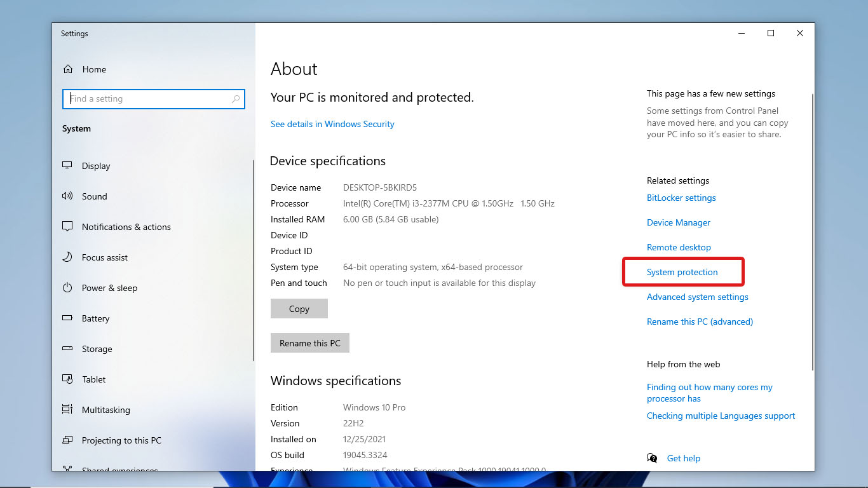Click the Display monitor icon
The width and height of the screenshot is (868, 488).
tap(67, 166)
